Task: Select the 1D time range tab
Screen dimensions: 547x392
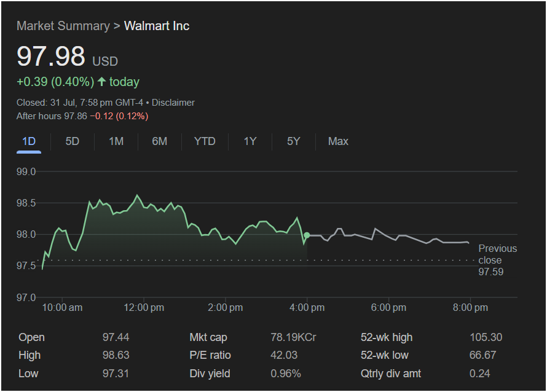Action: (x=29, y=141)
